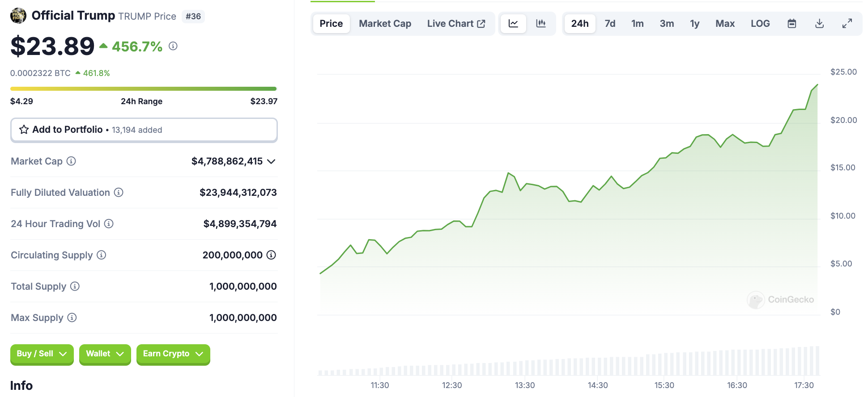Click the $4,899,354,794 trading volume value

[240, 224]
